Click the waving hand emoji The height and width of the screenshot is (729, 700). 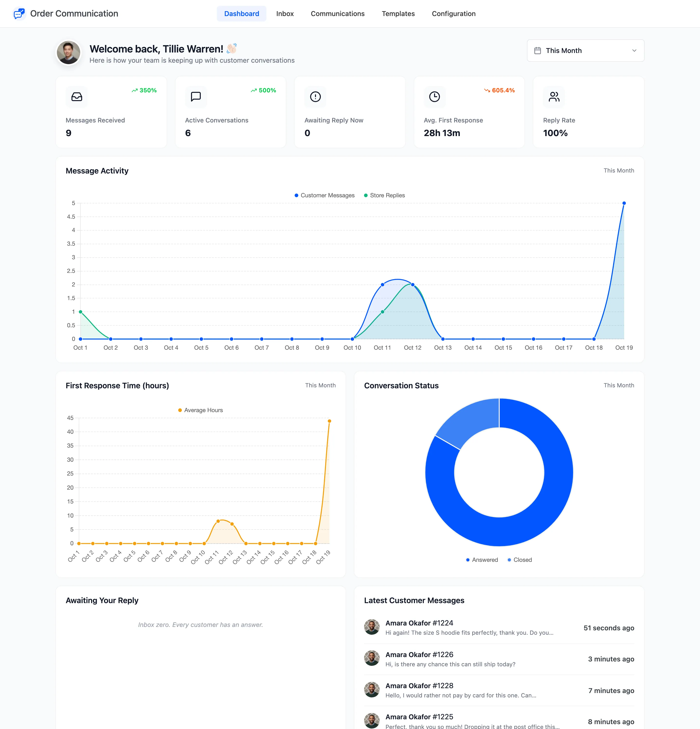click(x=231, y=49)
